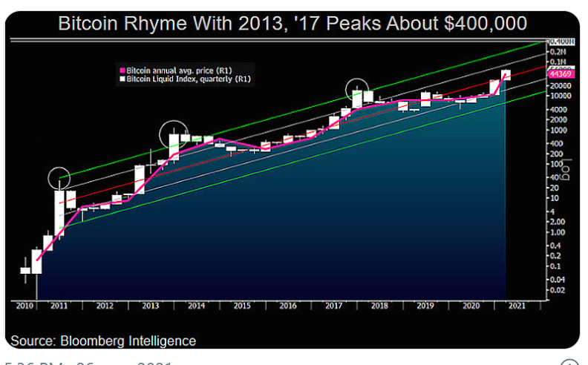This screenshot has width=588, height=365.
Task: Click the 2018 year label on the x-axis
Action: (x=379, y=306)
